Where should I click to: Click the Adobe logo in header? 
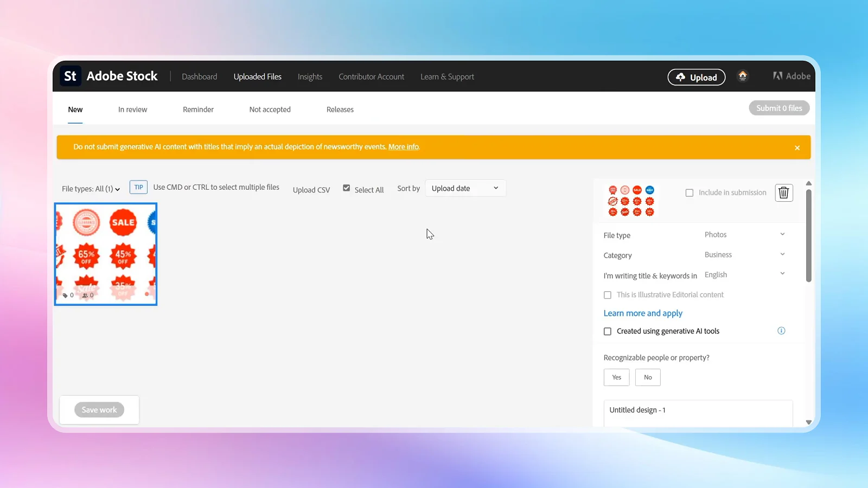click(792, 76)
